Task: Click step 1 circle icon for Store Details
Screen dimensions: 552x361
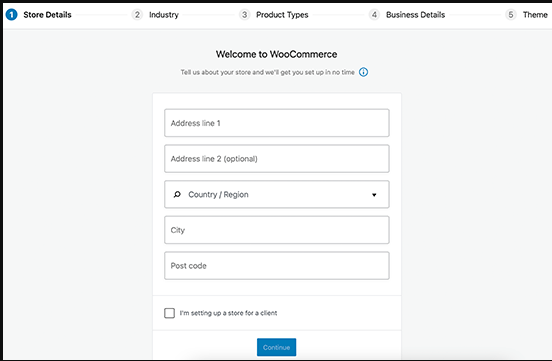Action: 12,15
